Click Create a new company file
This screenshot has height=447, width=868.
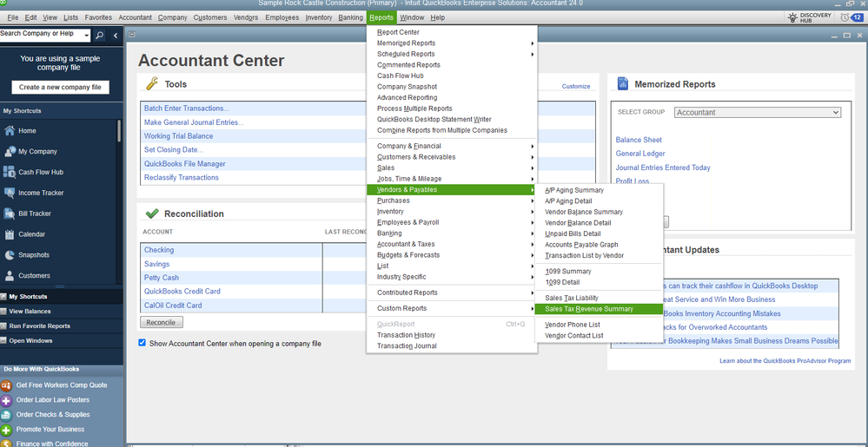[60, 88]
